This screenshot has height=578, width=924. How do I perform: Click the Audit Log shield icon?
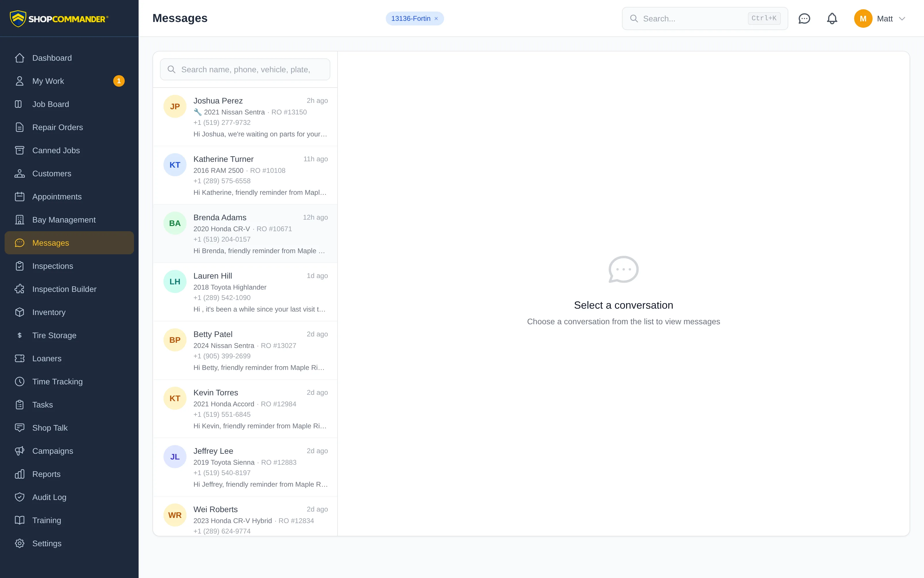pyautogui.click(x=19, y=497)
